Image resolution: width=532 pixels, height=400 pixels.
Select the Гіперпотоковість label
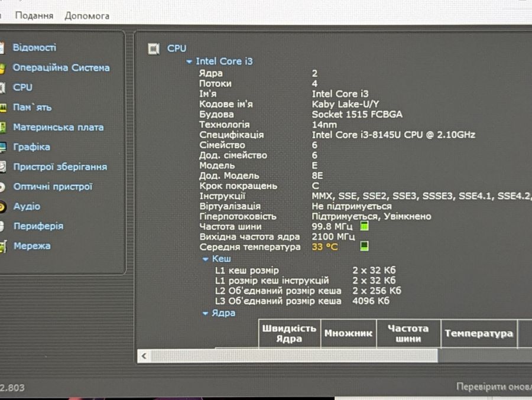coord(238,216)
